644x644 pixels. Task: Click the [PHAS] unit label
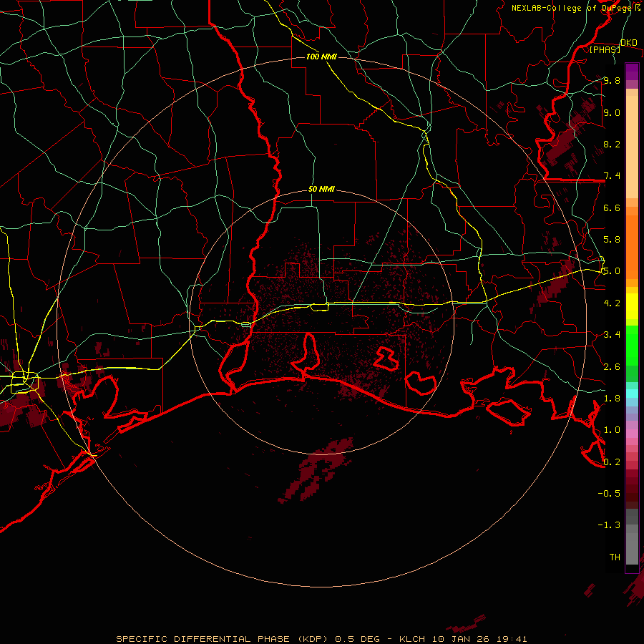click(x=605, y=49)
